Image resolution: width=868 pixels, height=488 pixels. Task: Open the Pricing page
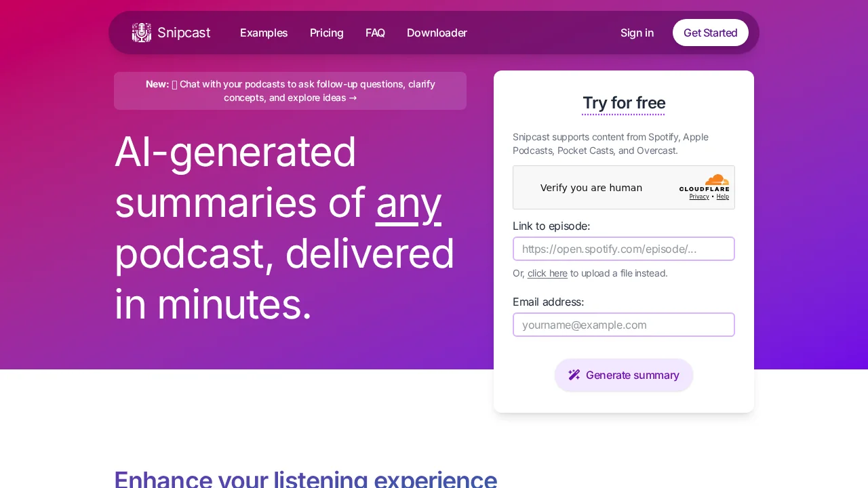click(x=326, y=33)
